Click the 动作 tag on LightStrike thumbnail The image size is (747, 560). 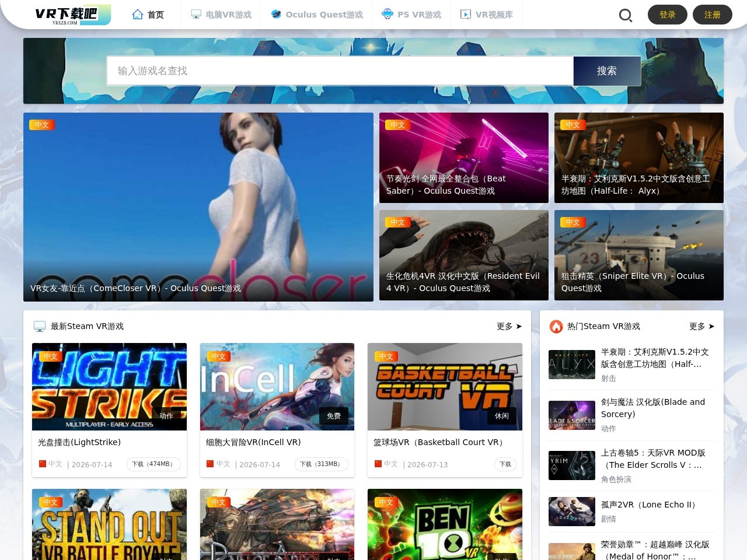(166, 416)
